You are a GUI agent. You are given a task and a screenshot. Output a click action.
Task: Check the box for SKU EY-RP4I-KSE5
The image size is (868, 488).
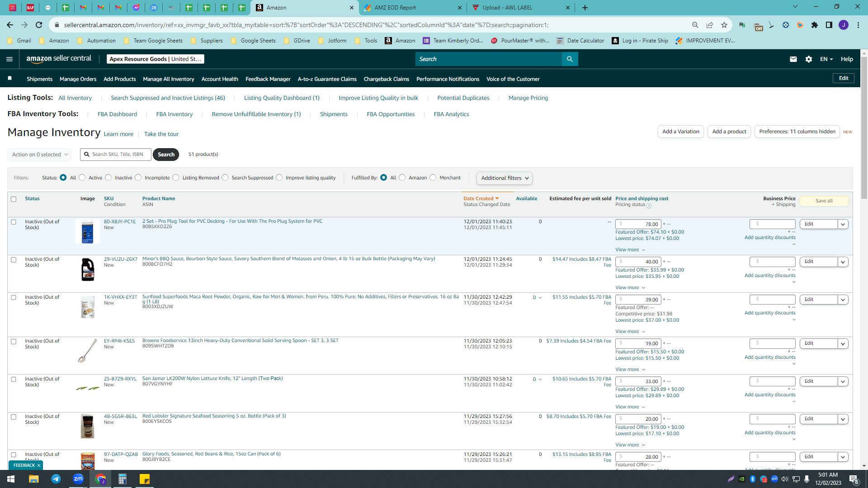pyautogui.click(x=14, y=342)
